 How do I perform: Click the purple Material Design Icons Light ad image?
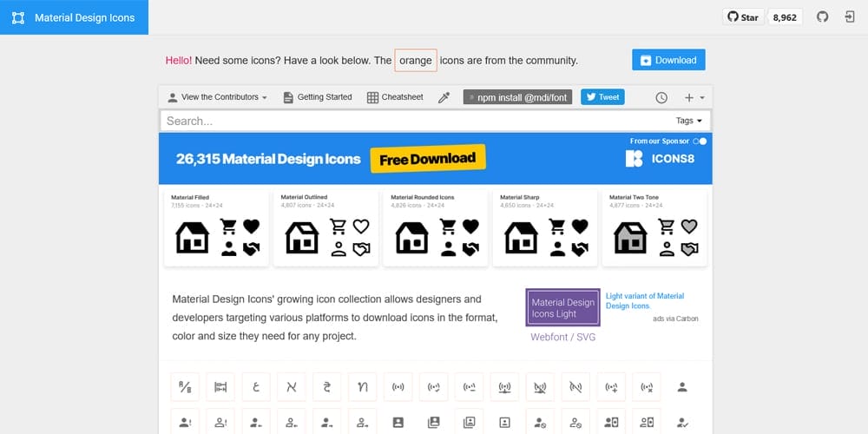563,307
